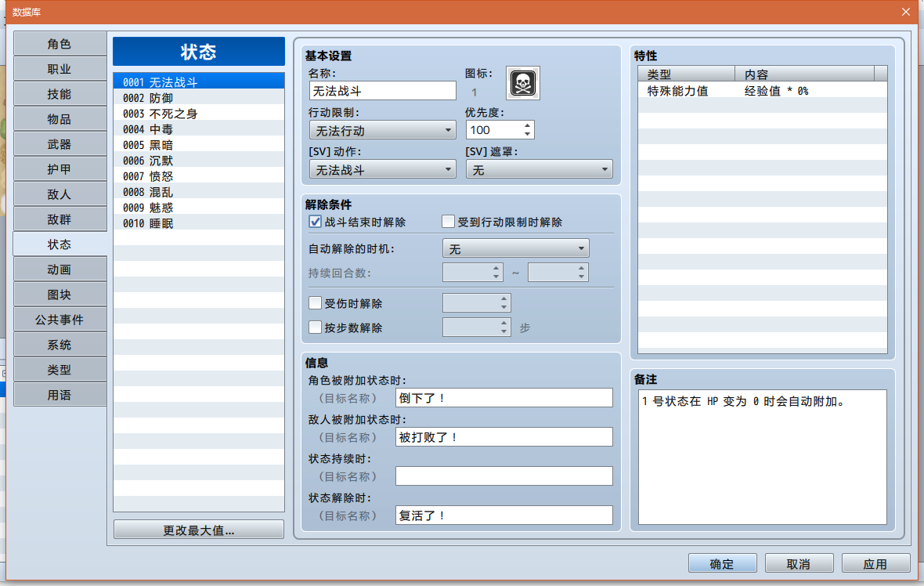Viewport: 924px width, 586px height.
Task: Click the 应用 button
Action: click(x=875, y=563)
